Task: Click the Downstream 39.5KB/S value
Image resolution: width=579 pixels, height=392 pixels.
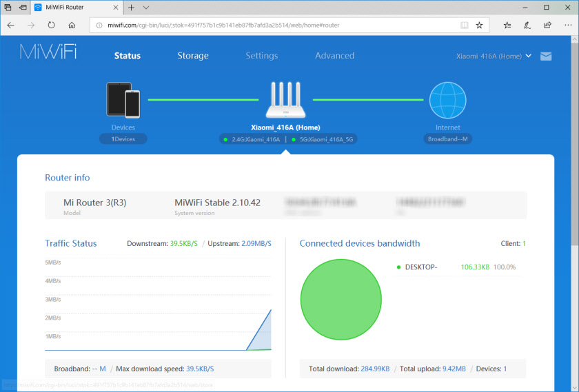Action: coord(183,244)
